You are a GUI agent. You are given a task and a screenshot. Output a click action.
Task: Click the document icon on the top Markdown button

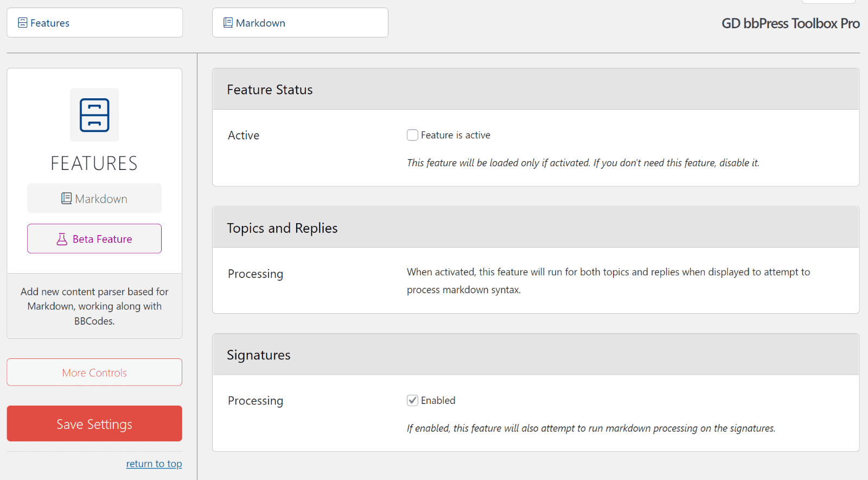pyautogui.click(x=227, y=22)
